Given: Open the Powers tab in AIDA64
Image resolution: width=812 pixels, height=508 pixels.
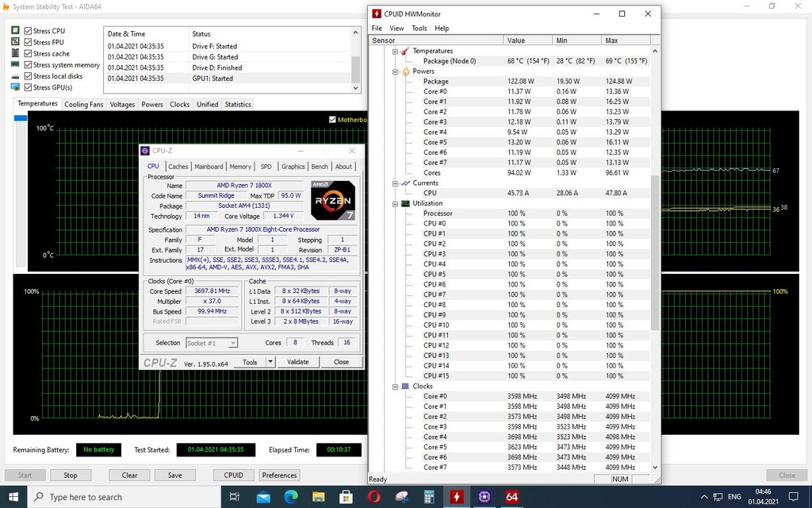Looking at the screenshot, I should point(152,104).
